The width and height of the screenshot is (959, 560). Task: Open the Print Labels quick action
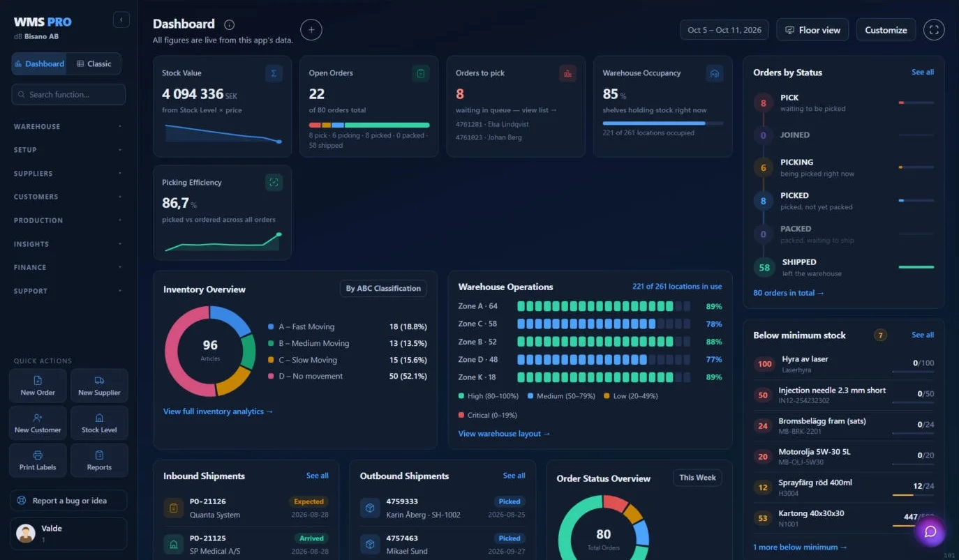[38, 460]
